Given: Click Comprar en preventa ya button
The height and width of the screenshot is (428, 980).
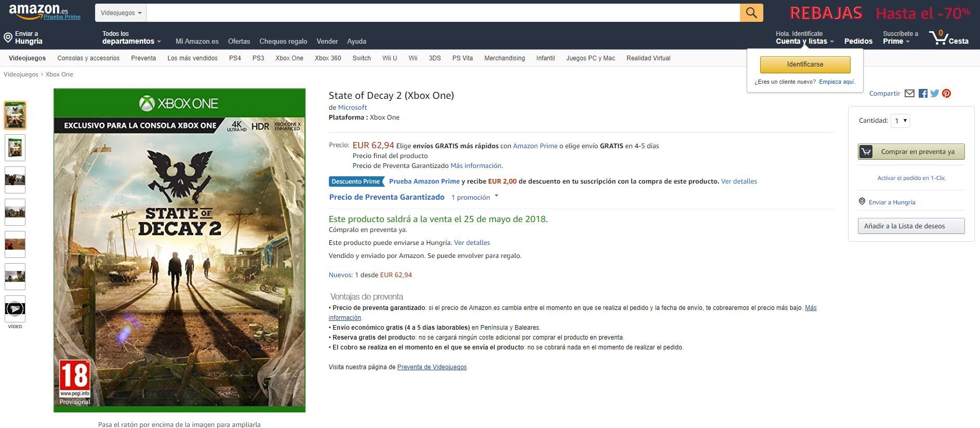Looking at the screenshot, I should [911, 152].
